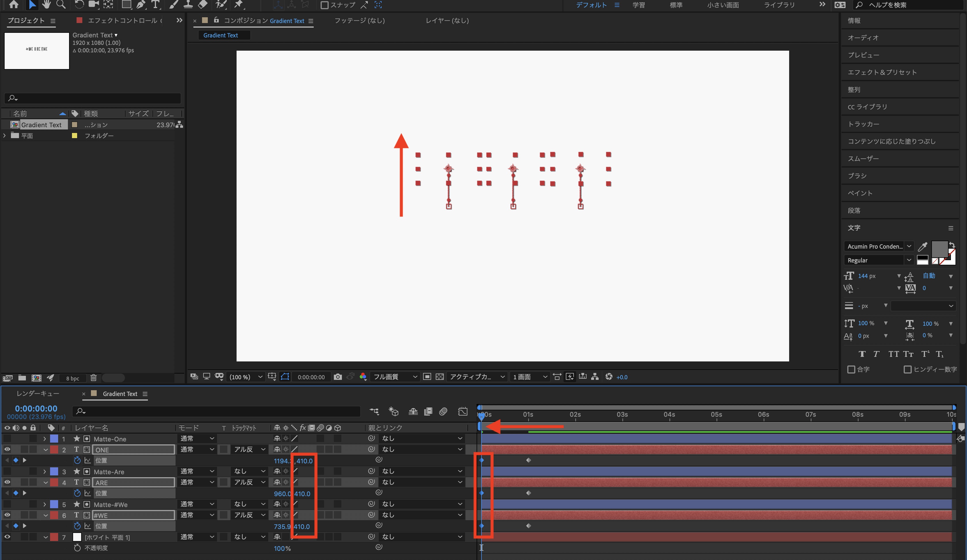Click the ONE layer keyframe at 01s
Viewport: 967px width, 560px height.
click(x=528, y=460)
